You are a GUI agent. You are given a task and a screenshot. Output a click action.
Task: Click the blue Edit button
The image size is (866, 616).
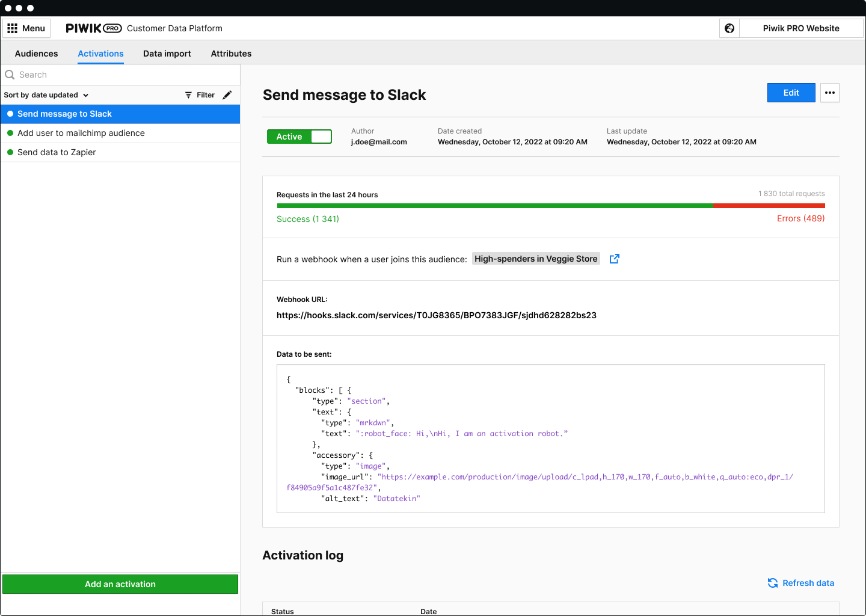[x=791, y=93]
